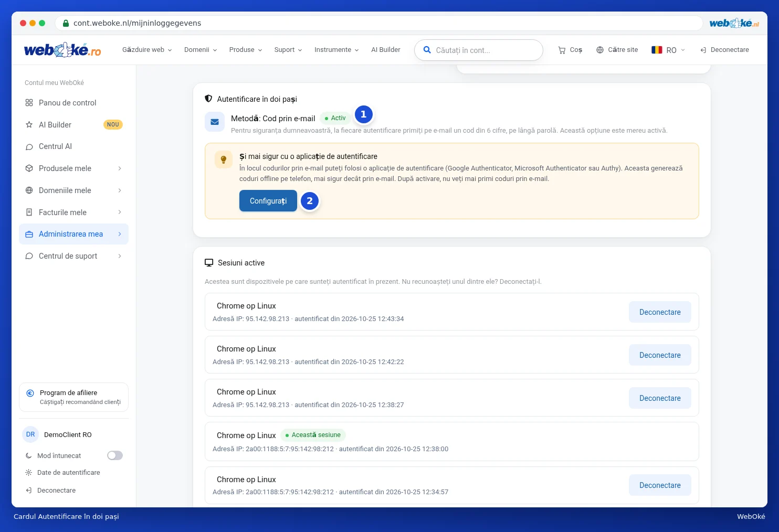This screenshot has width=779, height=532.
Task: Click the Domeniile mele globe icon
Action: pos(29,190)
